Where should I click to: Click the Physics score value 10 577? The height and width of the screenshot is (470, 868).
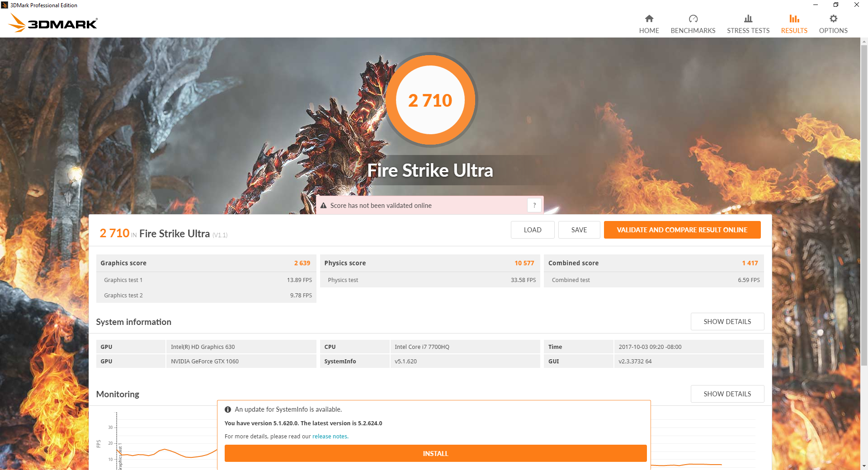tap(524, 263)
